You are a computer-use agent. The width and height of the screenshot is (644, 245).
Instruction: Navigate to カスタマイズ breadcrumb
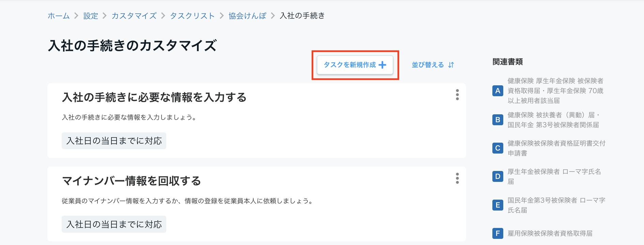(134, 16)
